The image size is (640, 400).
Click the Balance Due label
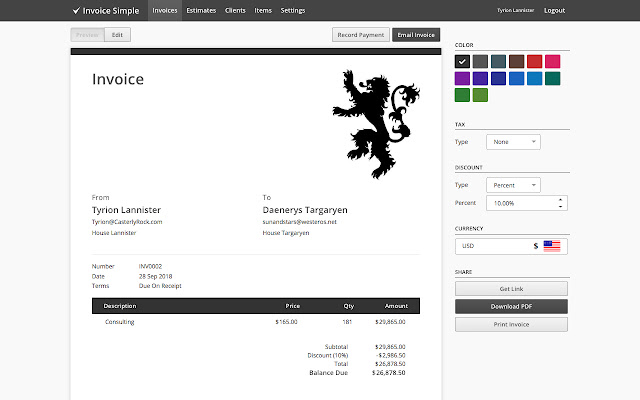tap(329, 373)
